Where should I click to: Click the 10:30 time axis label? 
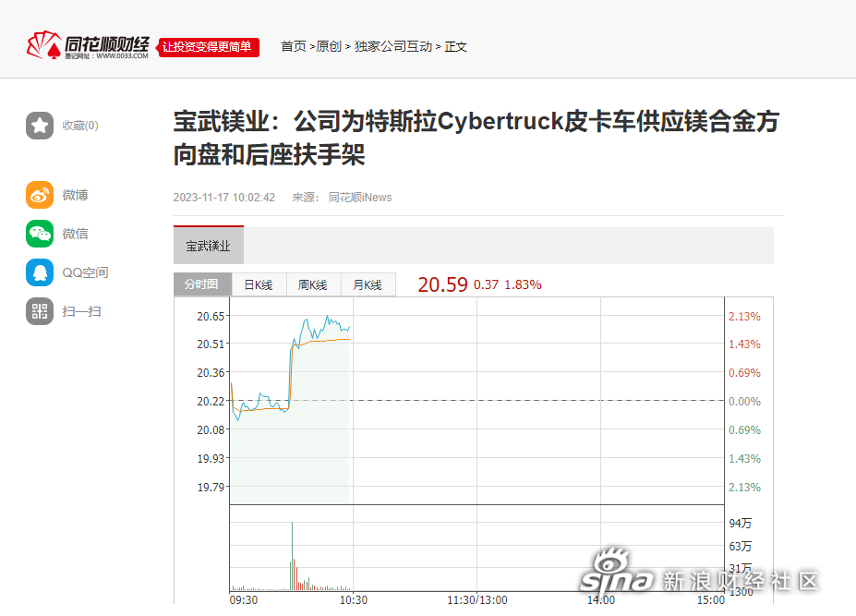click(354, 600)
